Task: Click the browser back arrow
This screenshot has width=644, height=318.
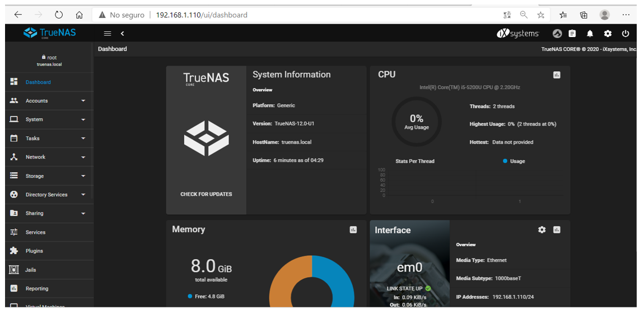Action: [x=18, y=15]
